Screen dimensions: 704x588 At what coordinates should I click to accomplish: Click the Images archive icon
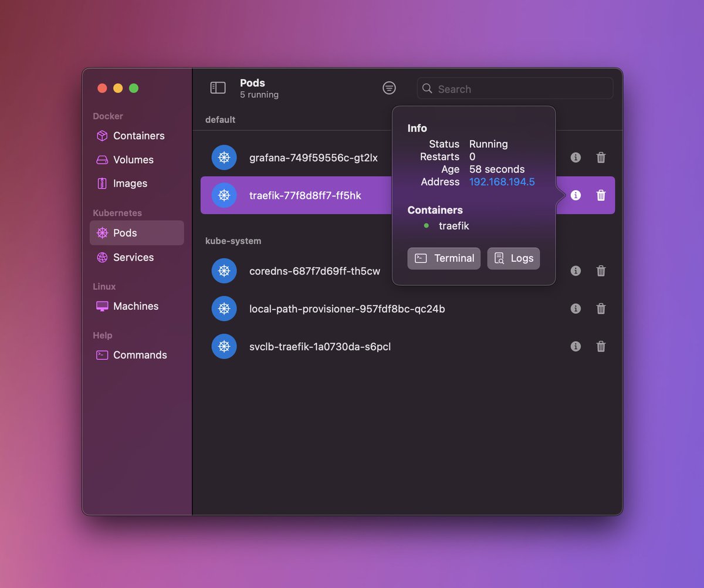point(102,183)
